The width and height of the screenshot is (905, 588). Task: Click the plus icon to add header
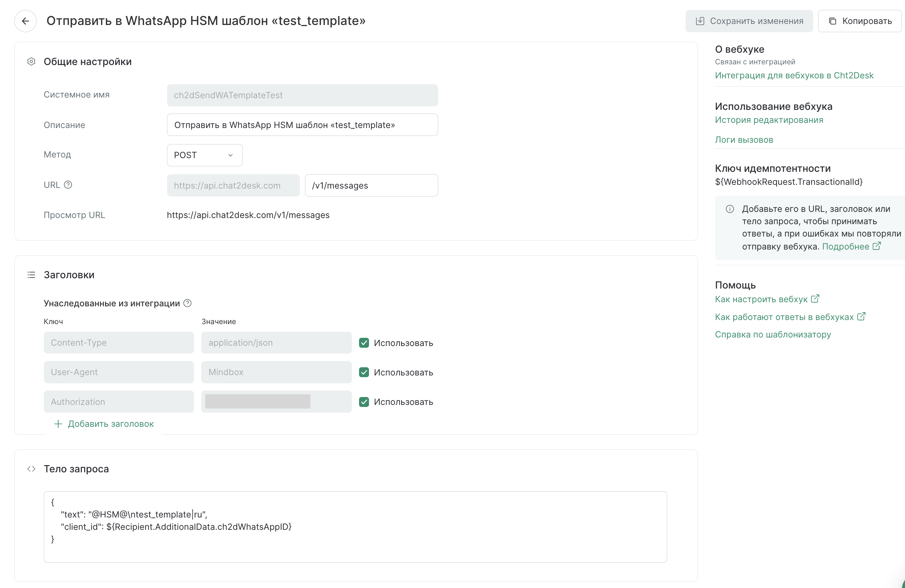58,424
